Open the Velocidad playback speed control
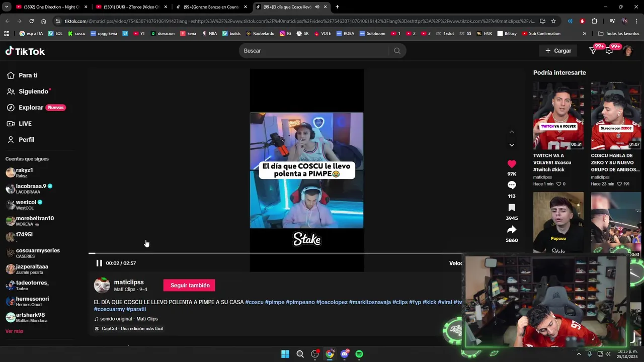 [456, 263]
